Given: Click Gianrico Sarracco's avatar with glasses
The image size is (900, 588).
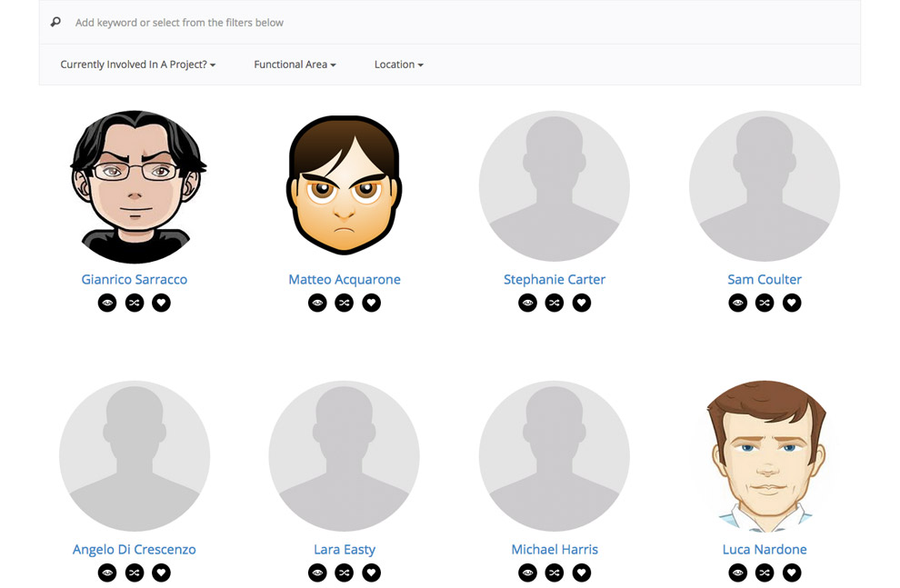Looking at the screenshot, I should pos(136,186).
